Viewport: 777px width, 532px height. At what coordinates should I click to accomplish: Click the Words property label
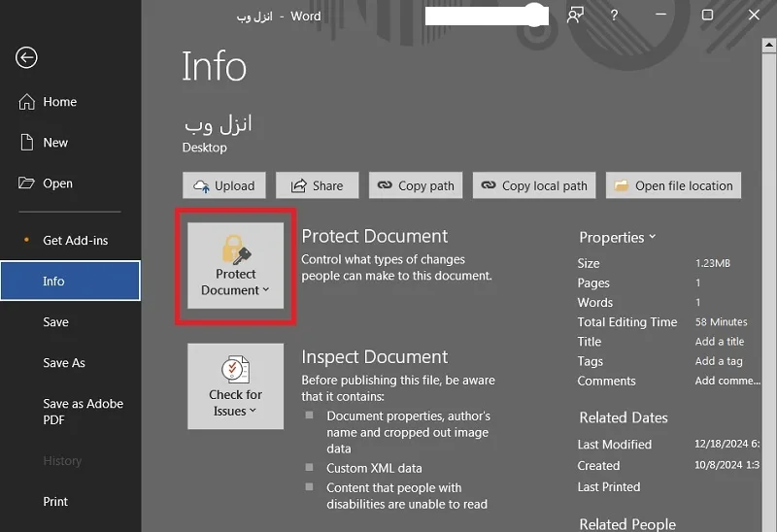(x=595, y=302)
